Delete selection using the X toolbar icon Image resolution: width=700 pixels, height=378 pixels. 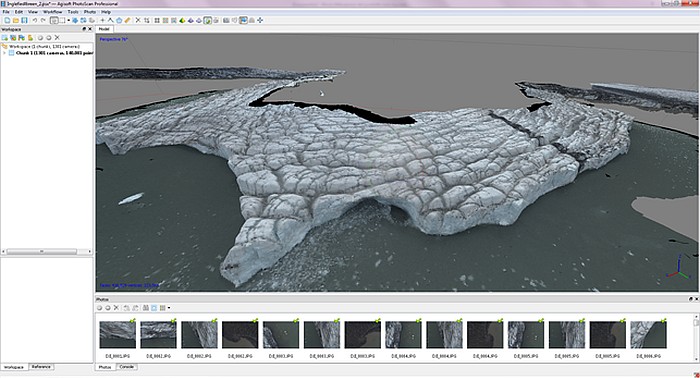coord(138,20)
